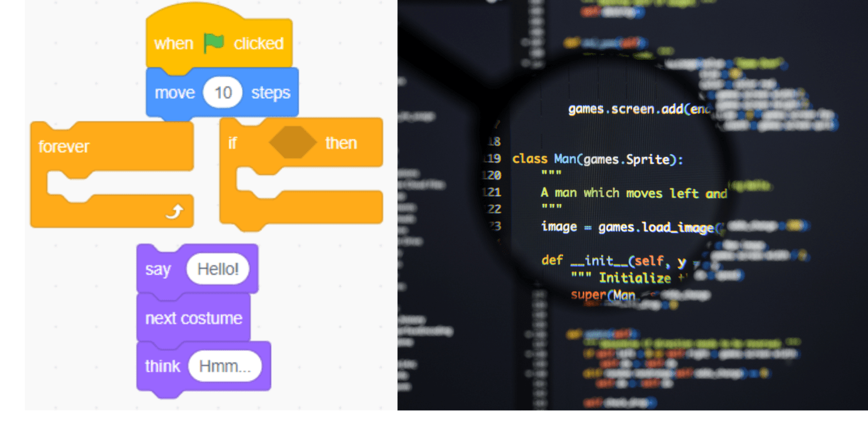Screen dimensions: 868x433
Task: Click the 'class Man(games.Sprite):' code line
Action: click(x=597, y=159)
